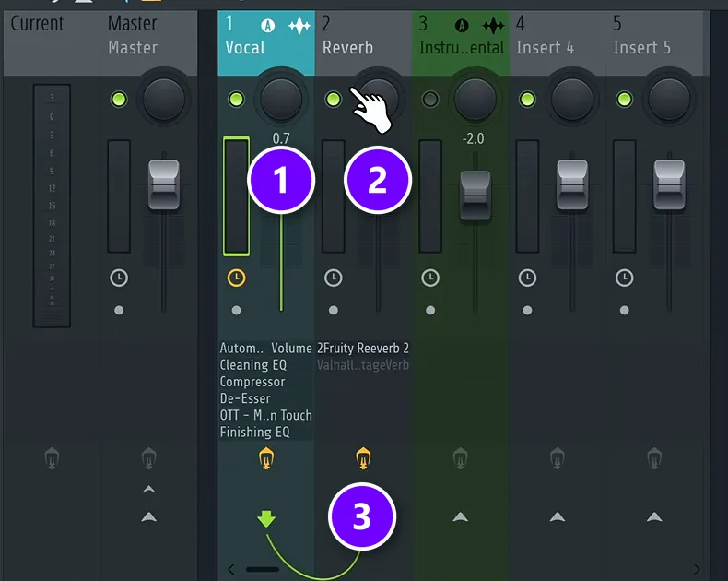The image size is (728, 581).
Task: Click the stereo separation dot on Instrumental track
Action: (430, 310)
